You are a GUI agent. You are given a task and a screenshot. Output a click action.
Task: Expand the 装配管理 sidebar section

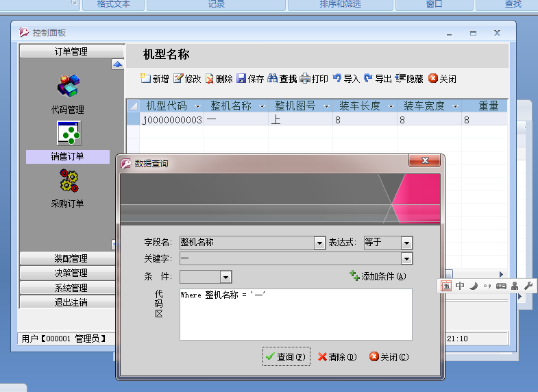click(68, 258)
